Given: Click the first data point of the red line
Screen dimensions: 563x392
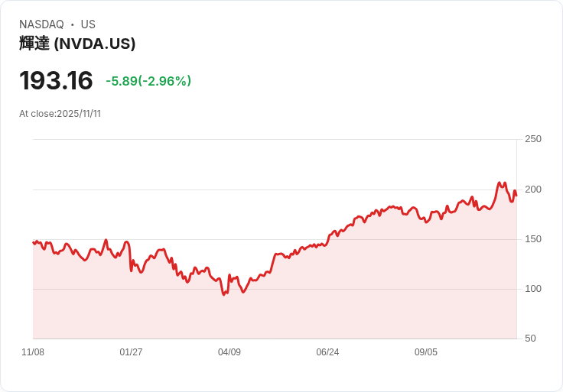Looking at the screenshot, I should 34,242.
